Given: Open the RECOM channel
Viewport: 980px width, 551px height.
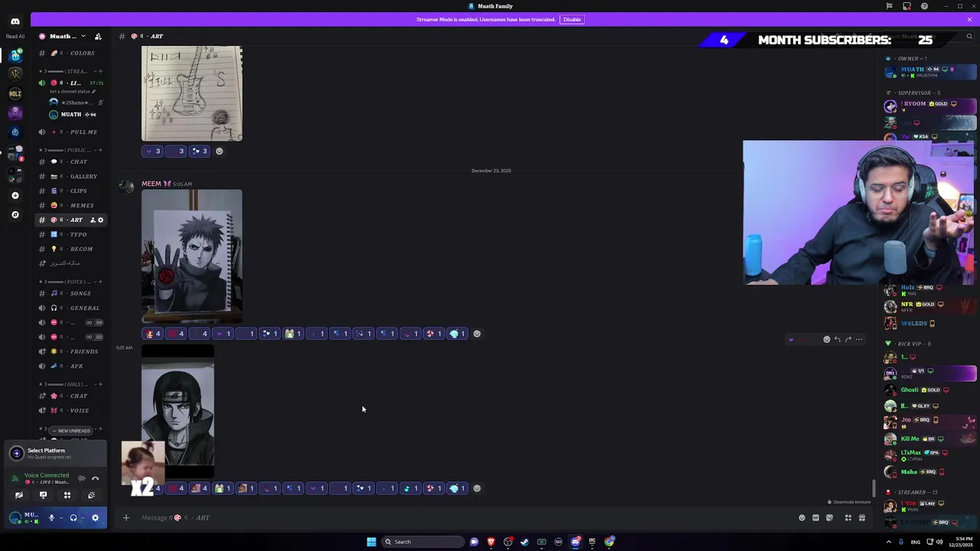Looking at the screenshot, I should pyautogui.click(x=72, y=249).
